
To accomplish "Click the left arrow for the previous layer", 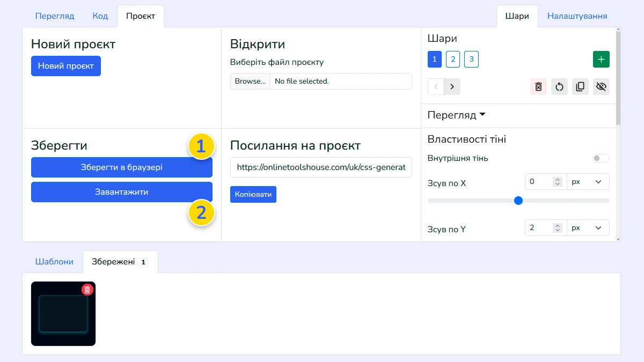I will 436,86.
